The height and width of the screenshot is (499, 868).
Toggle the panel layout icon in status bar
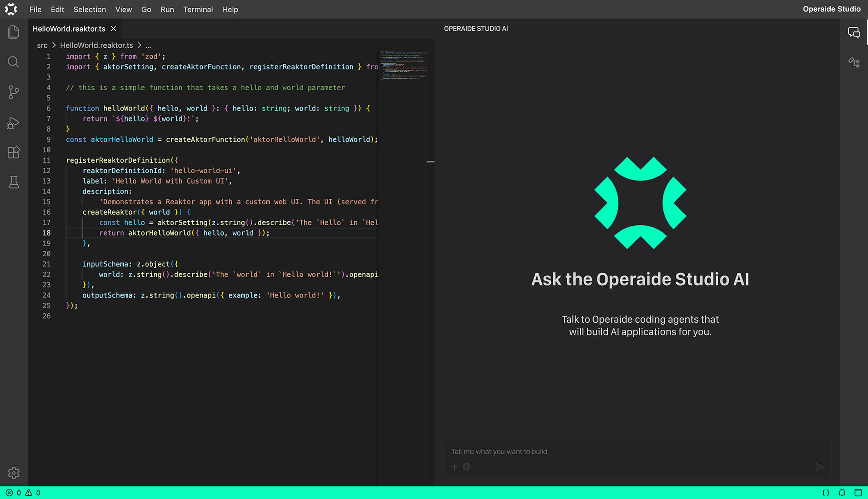coord(858,492)
